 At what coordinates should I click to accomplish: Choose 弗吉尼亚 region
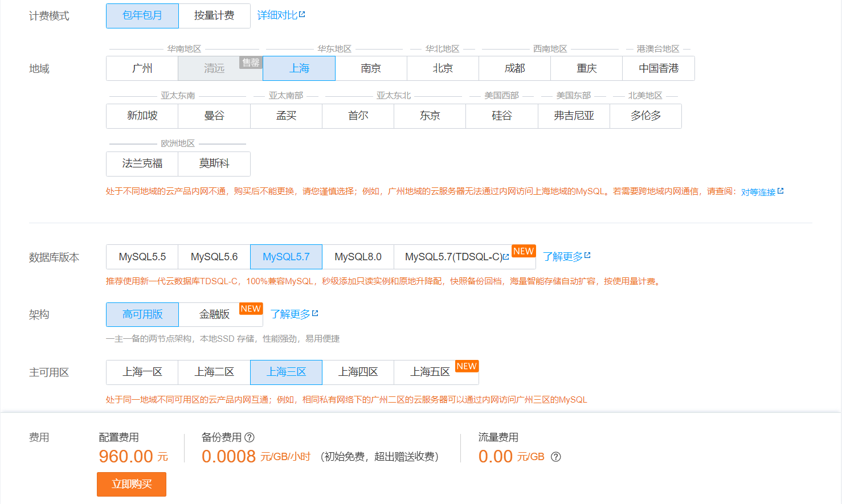574,116
